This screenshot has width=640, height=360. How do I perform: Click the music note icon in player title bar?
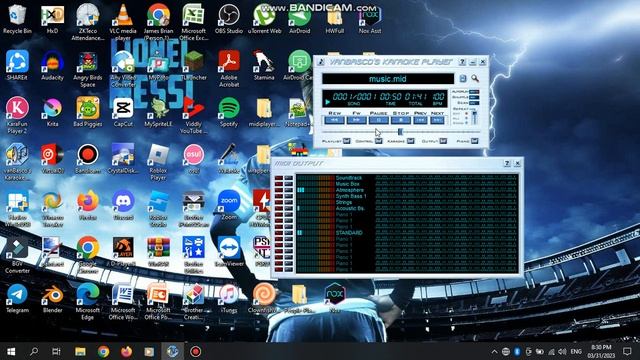321,62
